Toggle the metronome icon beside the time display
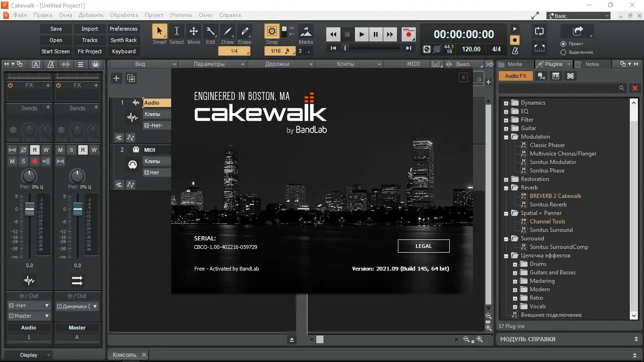This screenshot has height=362, width=644. (x=515, y=50)
